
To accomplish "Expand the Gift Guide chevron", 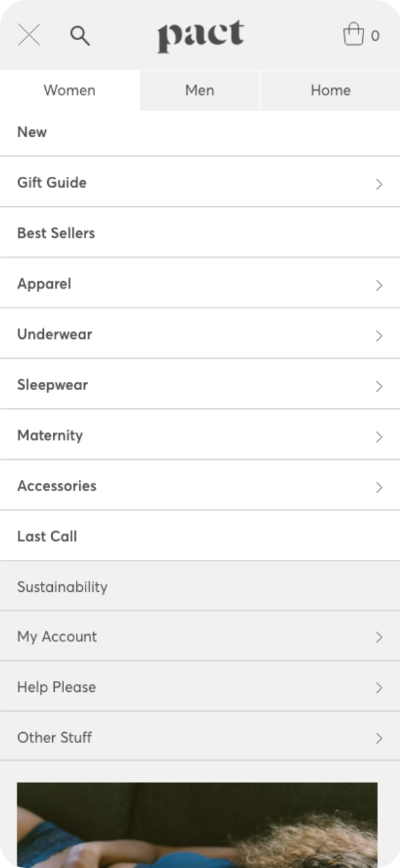I will (379, 184).
